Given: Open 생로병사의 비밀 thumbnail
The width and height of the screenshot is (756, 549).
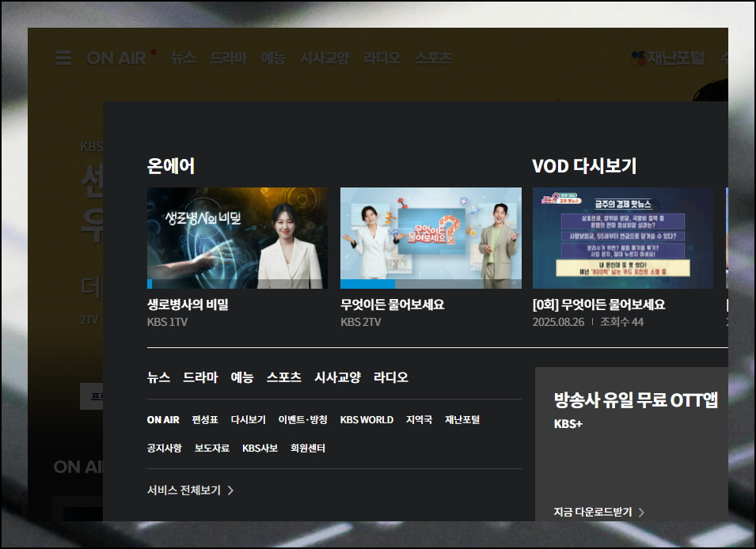Looking at the screenshot, I should (x=237, y=238).
